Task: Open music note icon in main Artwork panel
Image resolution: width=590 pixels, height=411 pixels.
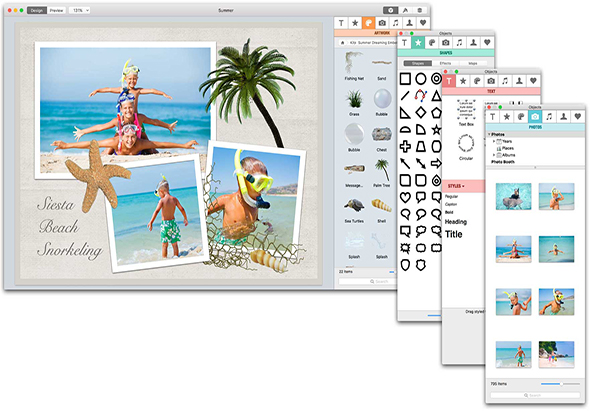Action: [x=396, y=23]
